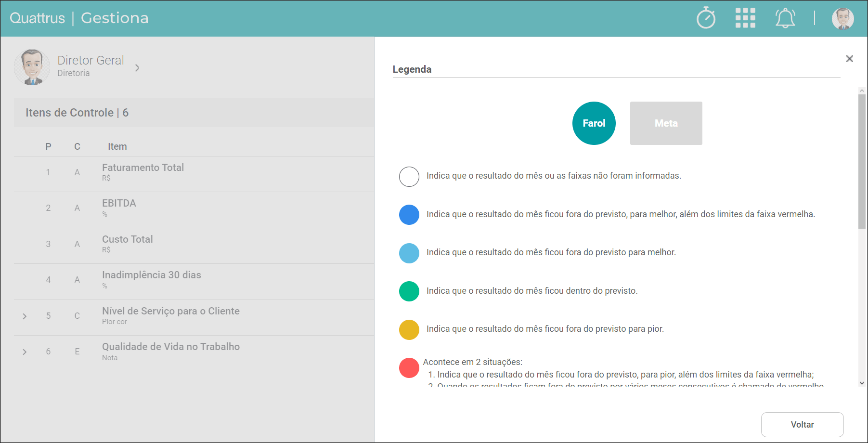Select the Qualidade de Vida no Trabalho item
The image size is (868, 443).
pyautogui.click(x=171, y=347)
